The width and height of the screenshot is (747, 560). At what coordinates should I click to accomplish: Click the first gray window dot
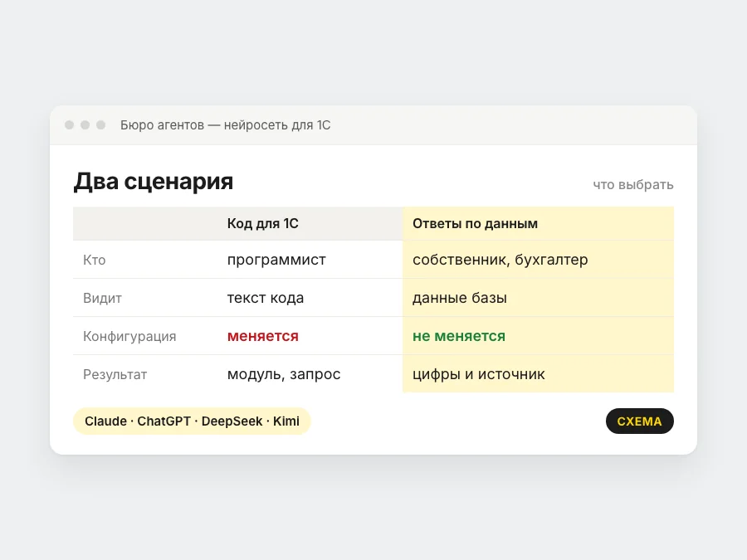tap(70, 124)
